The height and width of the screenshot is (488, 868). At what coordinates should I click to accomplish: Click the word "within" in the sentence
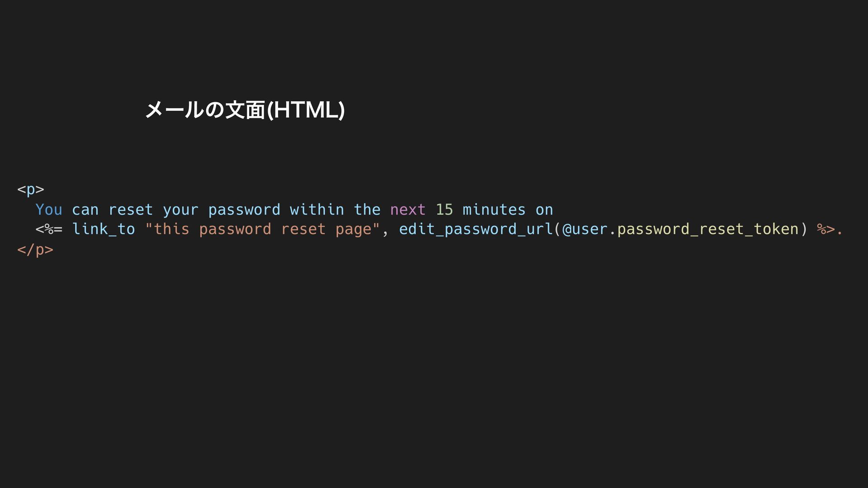pos(317,210)
